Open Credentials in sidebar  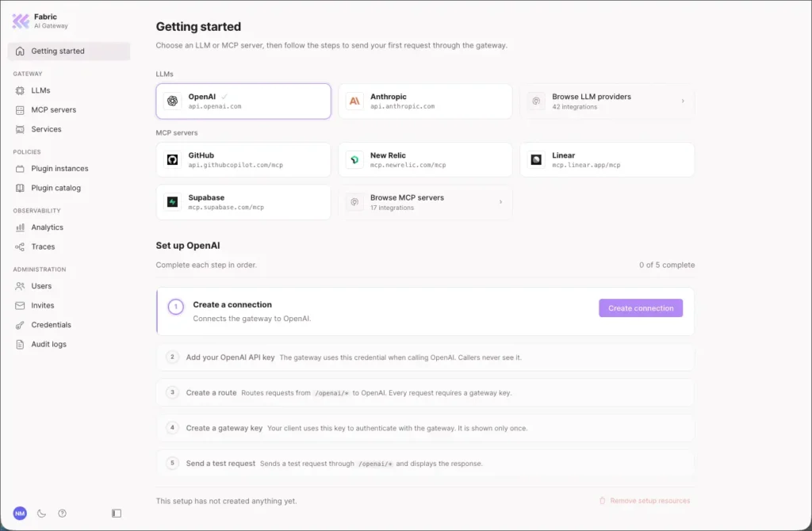(69, 325)
